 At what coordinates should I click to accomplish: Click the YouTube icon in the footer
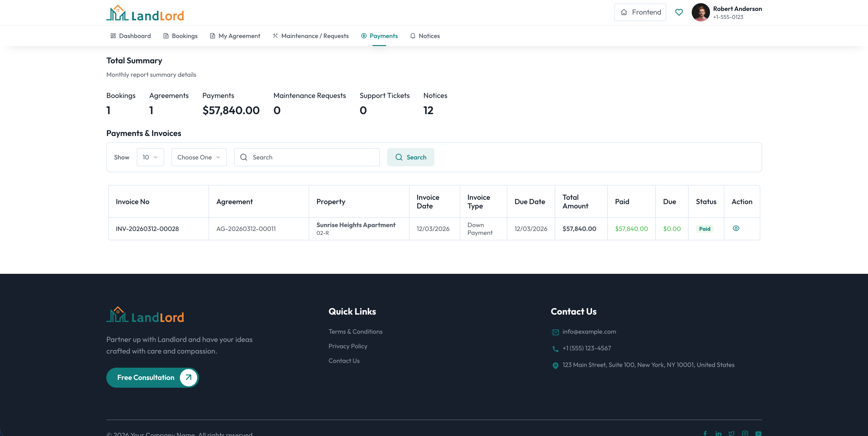tap(759, 434)
